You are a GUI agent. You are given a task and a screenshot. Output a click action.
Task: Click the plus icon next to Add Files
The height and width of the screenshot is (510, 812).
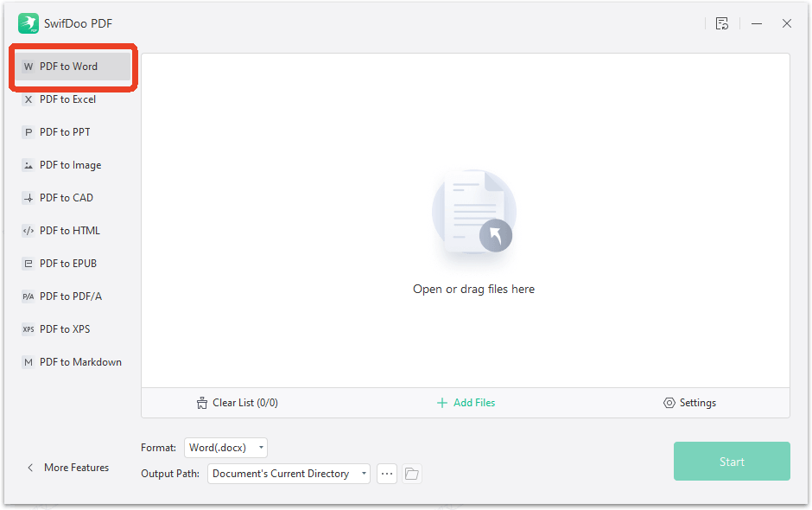coord(441,403)
